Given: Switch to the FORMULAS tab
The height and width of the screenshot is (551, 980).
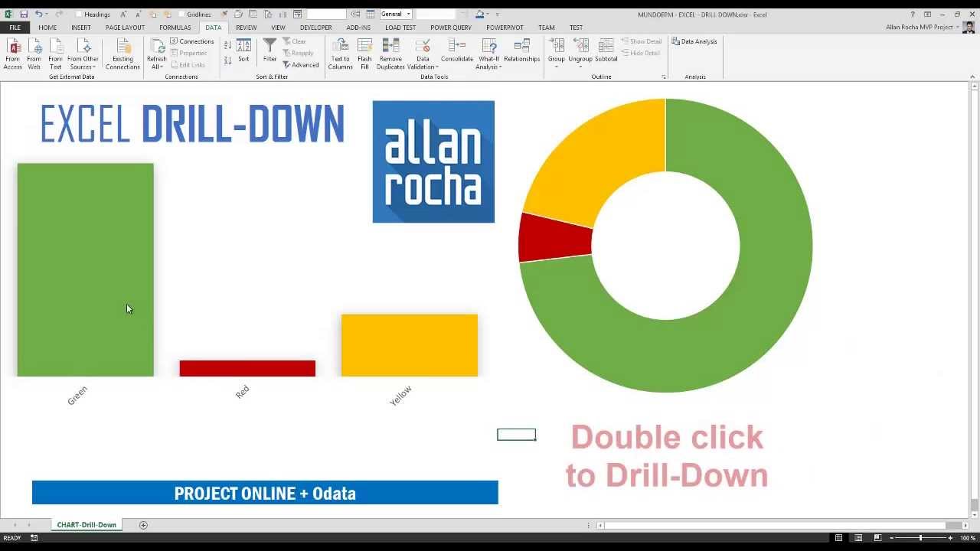Looking at the screenshot, I should (175, 28).
